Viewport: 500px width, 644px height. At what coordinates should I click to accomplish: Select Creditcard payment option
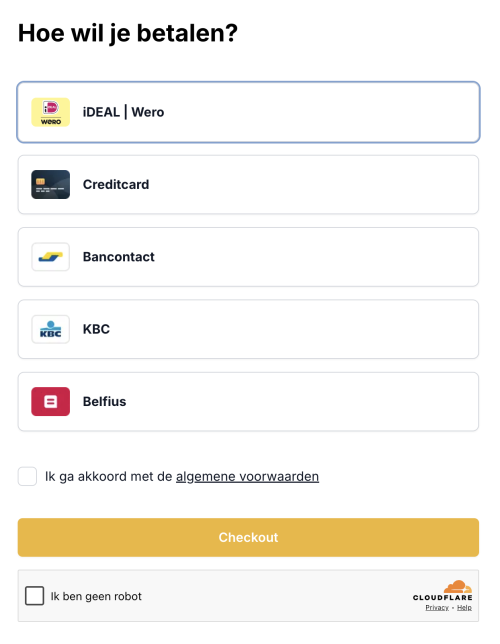248,184
